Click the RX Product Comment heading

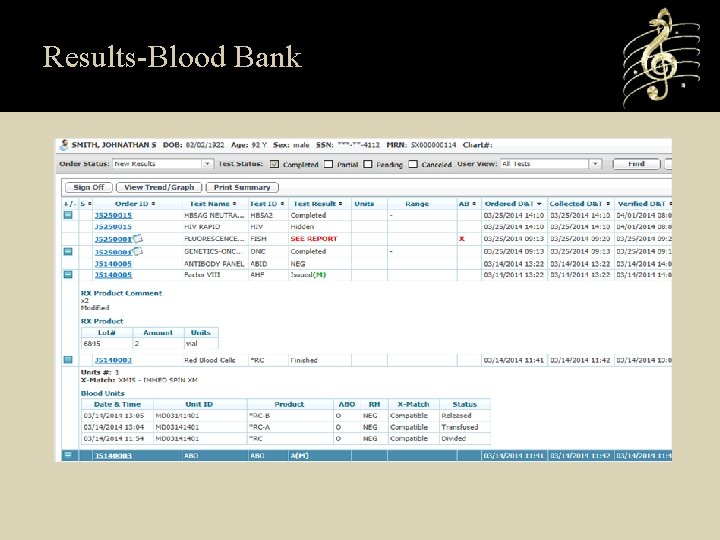121,293
